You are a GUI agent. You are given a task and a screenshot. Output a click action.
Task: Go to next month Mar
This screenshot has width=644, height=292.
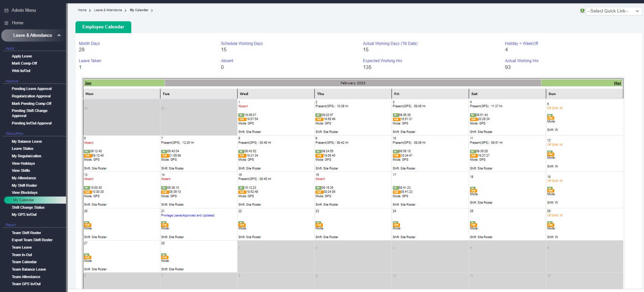pyautogui.click(x=617, y=83)
